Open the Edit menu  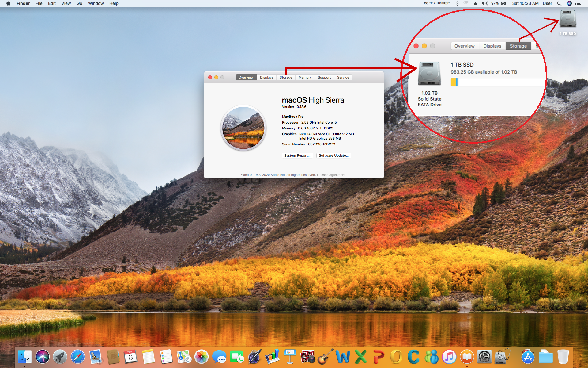(52, 3)
